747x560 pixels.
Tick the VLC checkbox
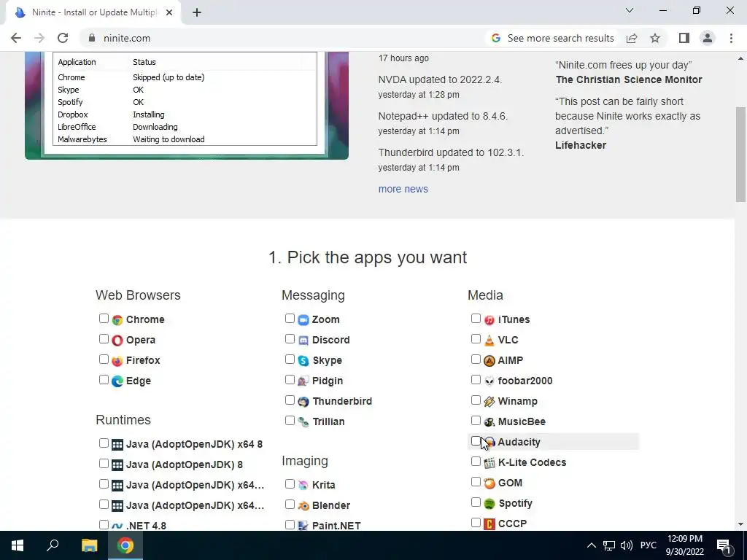(x=476, y=339)
